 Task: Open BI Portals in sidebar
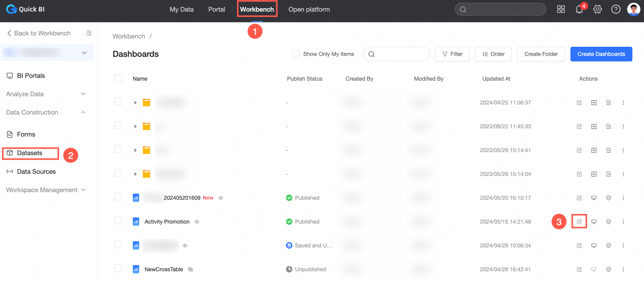tap(31, 76)
